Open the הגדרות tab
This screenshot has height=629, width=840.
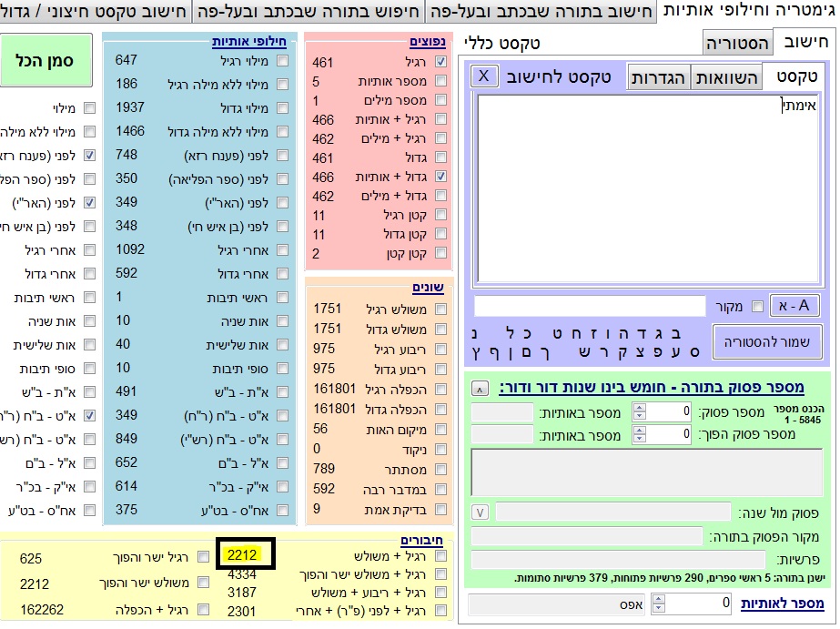click(660, 77)
